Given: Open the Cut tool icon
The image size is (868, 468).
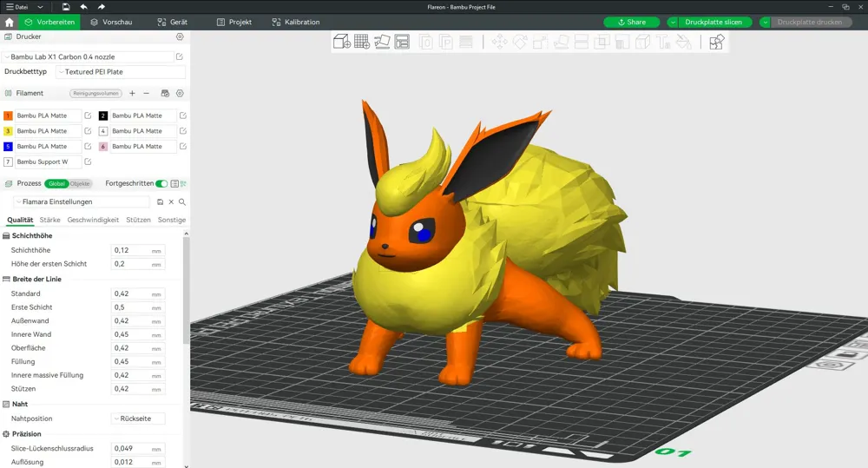Looking at the screenshot, I should click(x=582, y=42).
